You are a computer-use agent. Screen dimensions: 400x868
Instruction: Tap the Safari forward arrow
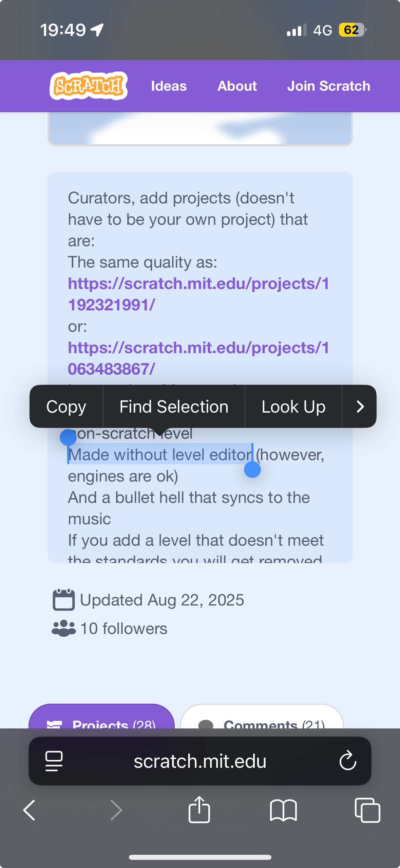coord(116,810)
